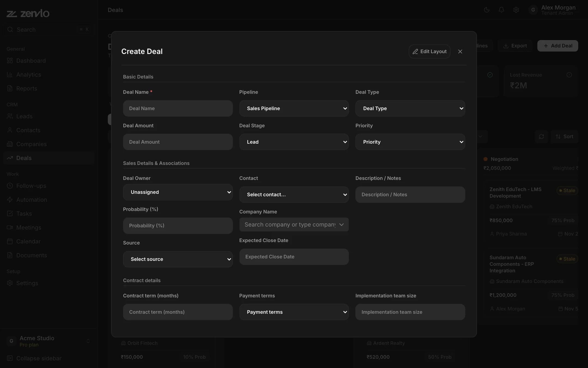The height and width of the screenshot is (368, 588).
Task: Click Collapse sidebar
Action: 49,358
